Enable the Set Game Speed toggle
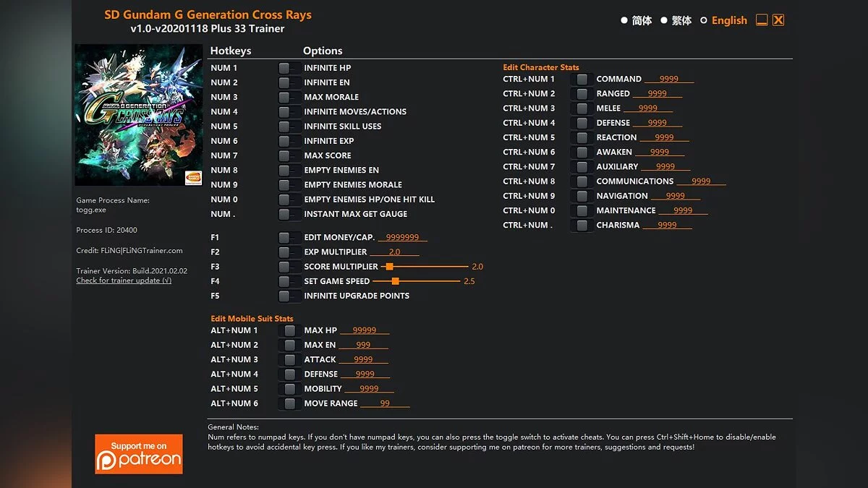868x488 pixels. 289,281
